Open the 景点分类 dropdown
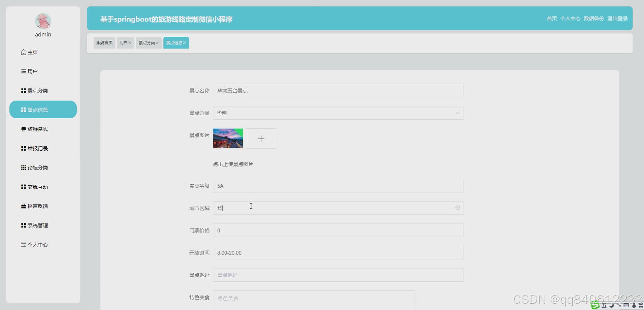 (x=338, y=113)
